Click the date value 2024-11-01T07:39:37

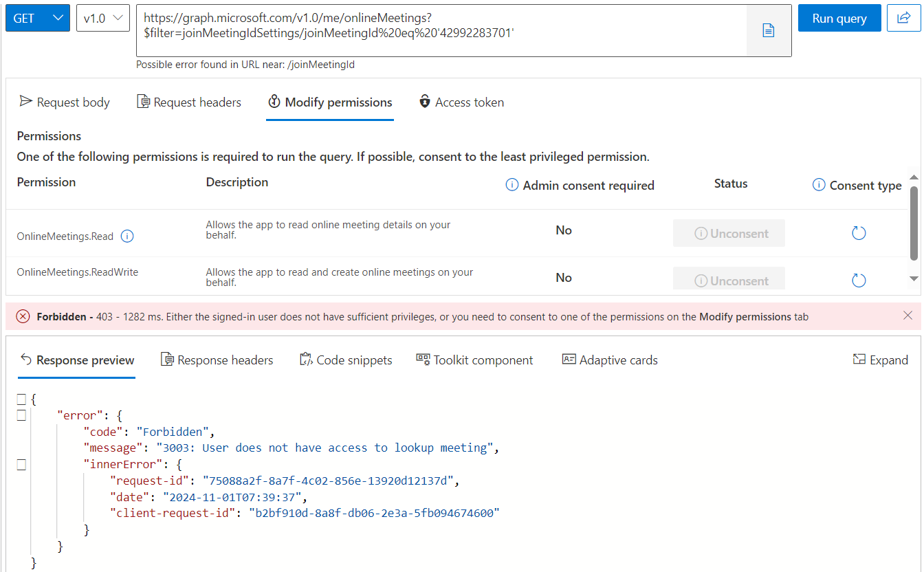pyautogui.click(x=234, y=497)
